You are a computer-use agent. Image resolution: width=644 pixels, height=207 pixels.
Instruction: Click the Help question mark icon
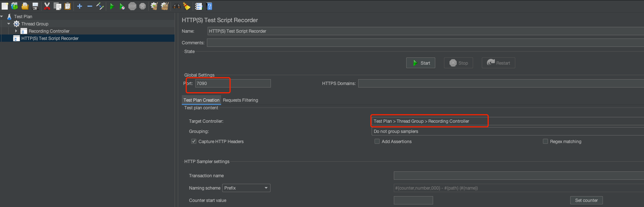pyautogui.click(x=209, y=6)
